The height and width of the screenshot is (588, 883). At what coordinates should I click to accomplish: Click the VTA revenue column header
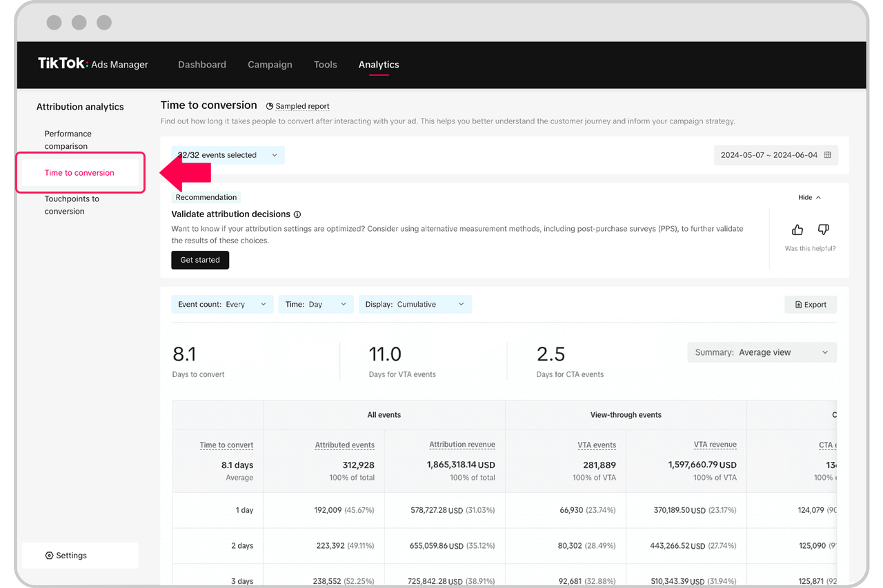(715, 445)
